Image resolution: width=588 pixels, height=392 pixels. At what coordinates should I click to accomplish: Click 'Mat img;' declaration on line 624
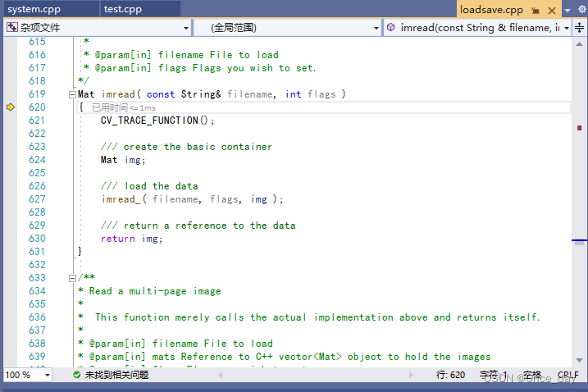pos(123,160)
